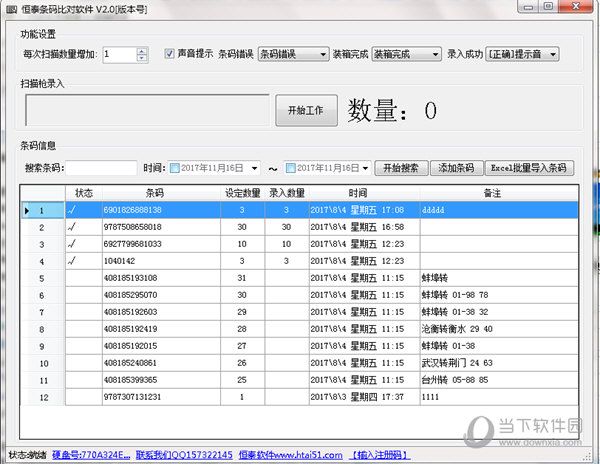
Task: Open the end date picker dropdown arrow
Action: point(365,168)
